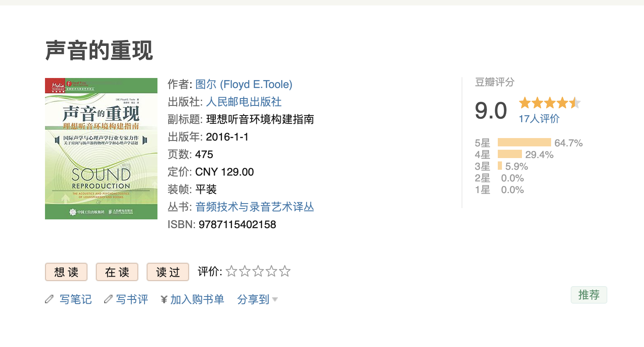Click the 5星 percentage bar
The image size is (644, 347).
(524, 142)
